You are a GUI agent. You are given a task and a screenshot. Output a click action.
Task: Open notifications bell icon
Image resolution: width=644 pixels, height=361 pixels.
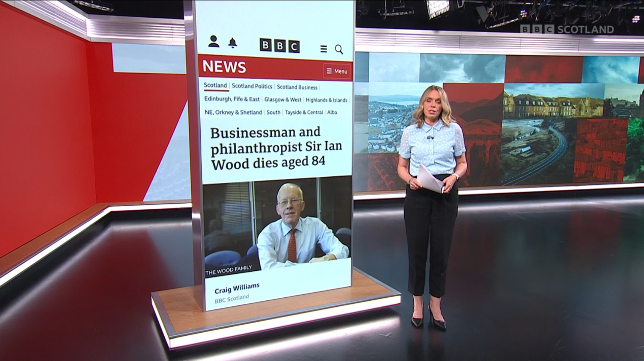233,43
